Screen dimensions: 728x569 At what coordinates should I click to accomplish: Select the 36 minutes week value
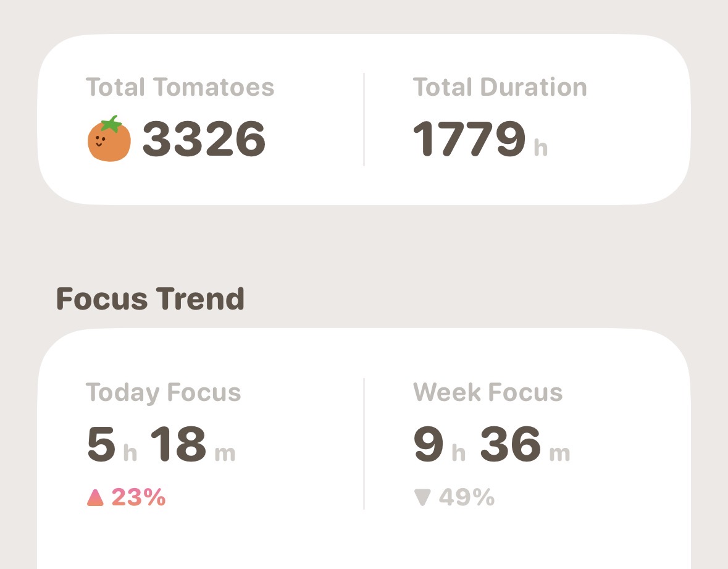click(x=511, y=445)
